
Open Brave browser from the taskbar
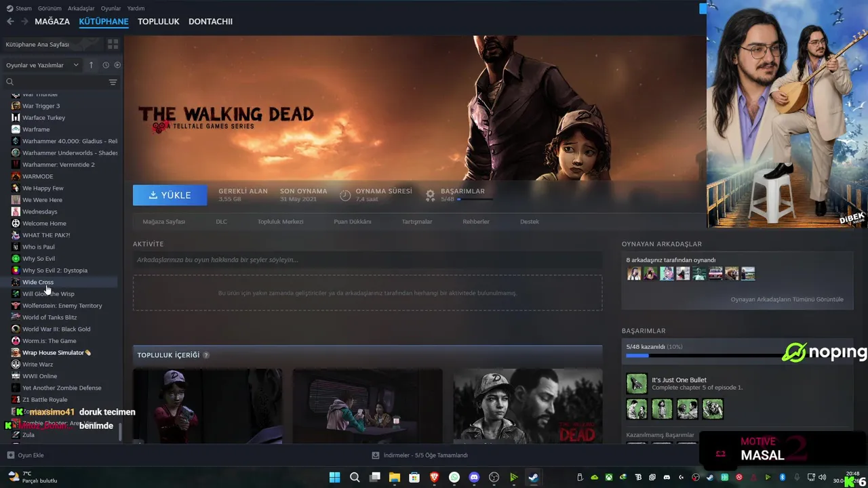click(x=435, y=477)
